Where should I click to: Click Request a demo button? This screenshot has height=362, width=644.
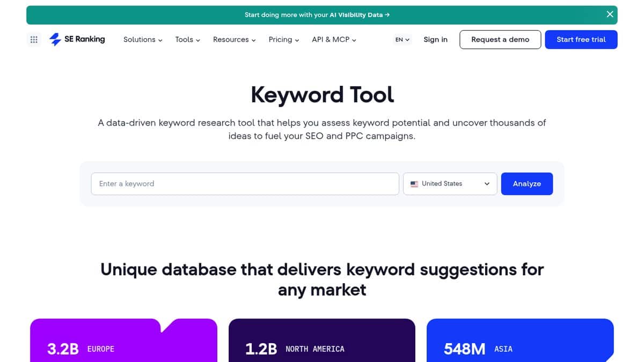[x=500, y=40]
